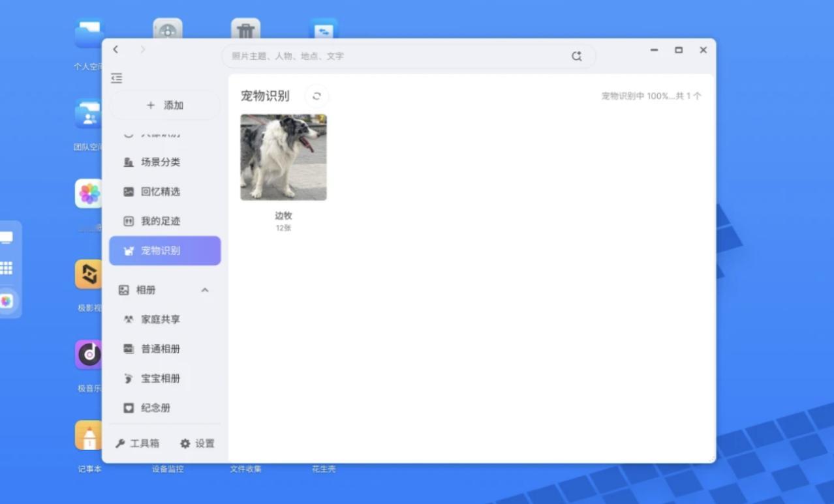This screenshot has height=504, width=834.
Task: Open the colorful photos app desktop icon
Action: (88, 194)
